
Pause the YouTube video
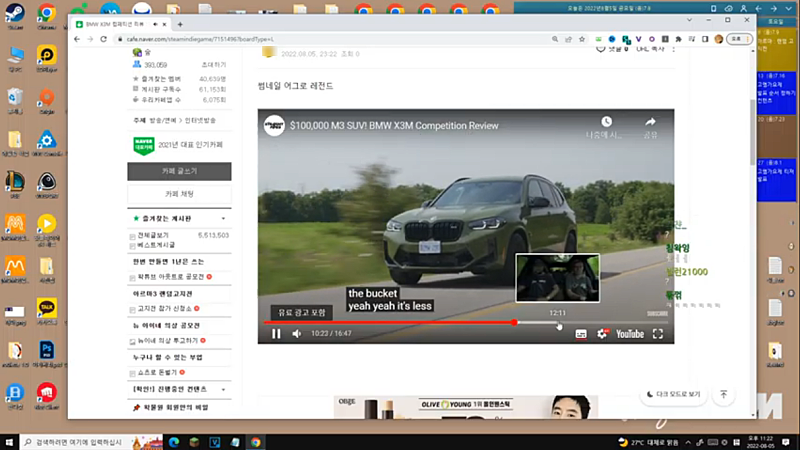[276, 334]
